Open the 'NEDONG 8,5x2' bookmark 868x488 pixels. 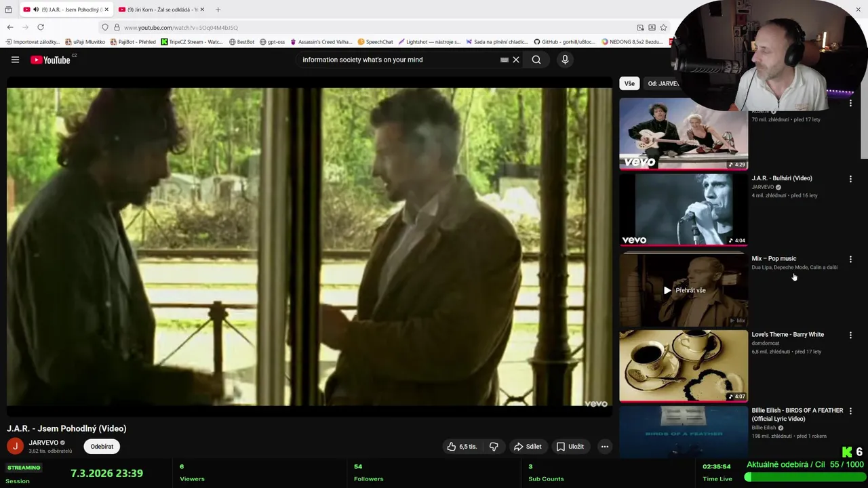633,42
